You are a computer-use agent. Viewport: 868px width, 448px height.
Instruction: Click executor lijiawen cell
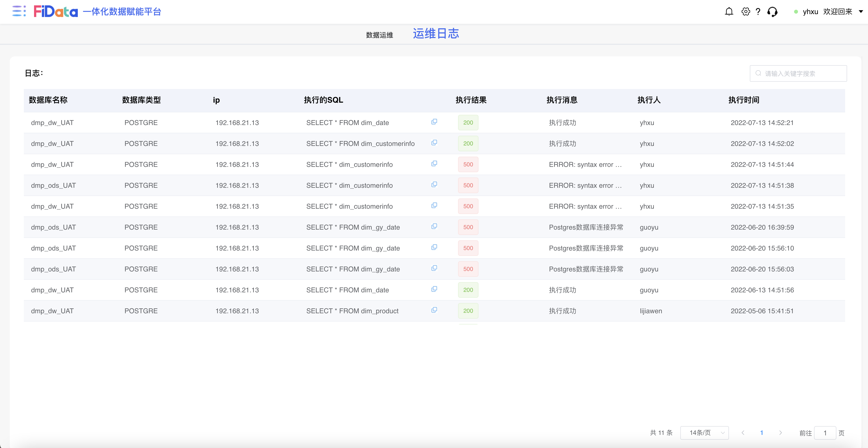pyautogui.click(x=651, y=311)
